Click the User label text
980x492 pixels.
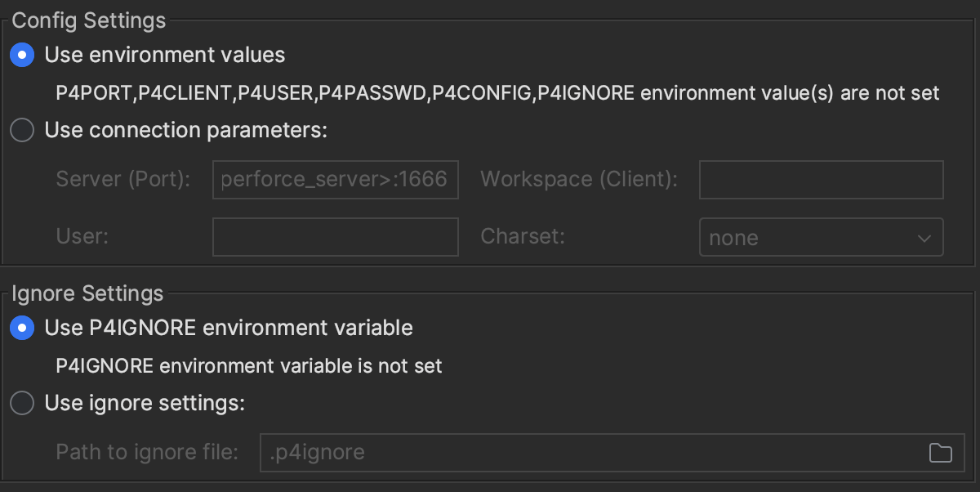(x=82, y=237)
